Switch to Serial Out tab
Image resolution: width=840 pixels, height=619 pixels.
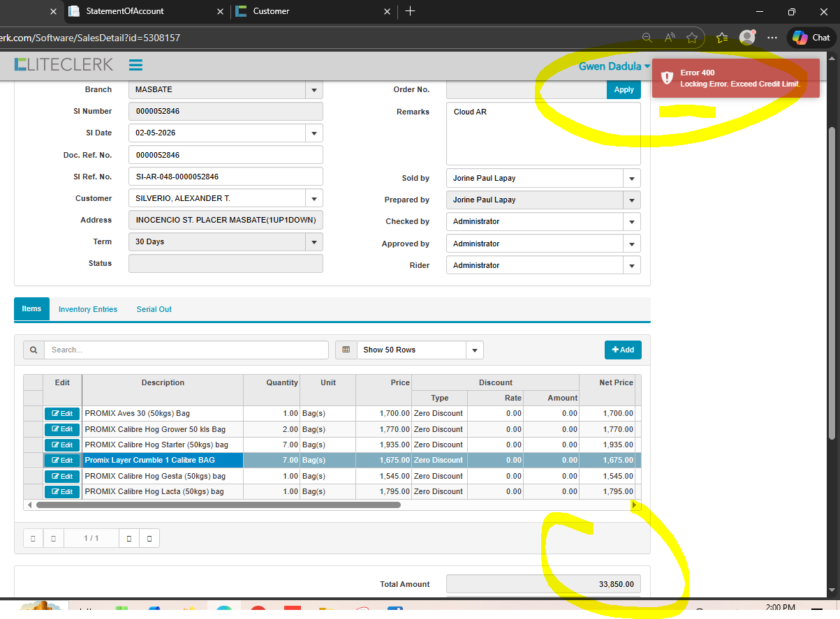coord(154,309)
